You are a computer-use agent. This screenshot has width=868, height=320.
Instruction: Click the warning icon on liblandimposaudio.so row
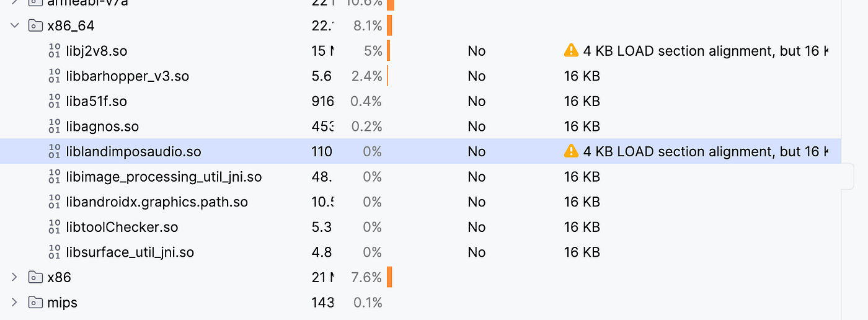pyautogui.click(x=571, y=151)
